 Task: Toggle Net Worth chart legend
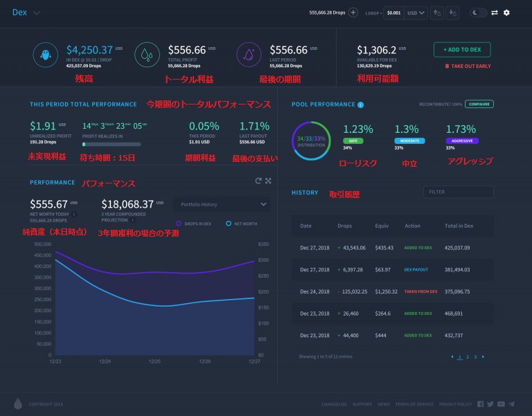pyautogui.click(x=242, y=224)
